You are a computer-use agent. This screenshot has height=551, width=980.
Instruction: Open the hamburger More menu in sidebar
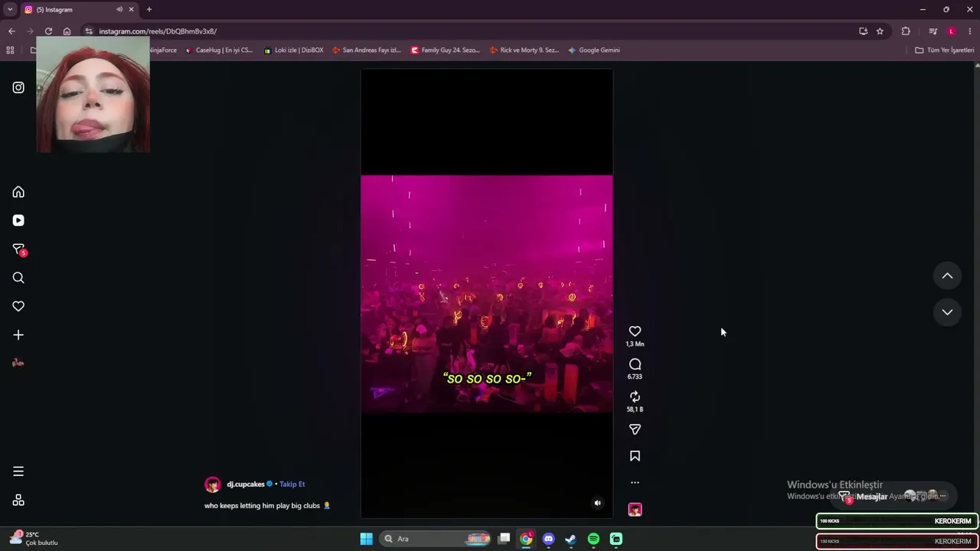coord(18,471)
